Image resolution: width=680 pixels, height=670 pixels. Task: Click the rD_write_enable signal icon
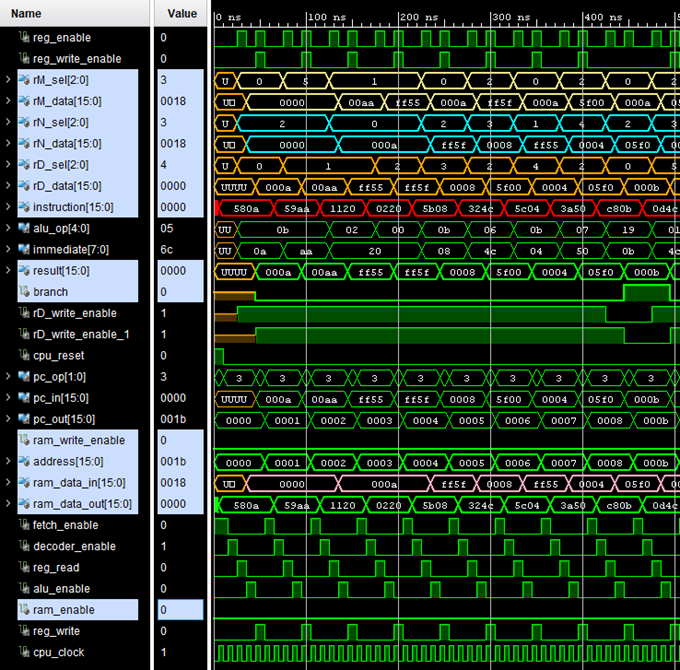coord(24,313)
